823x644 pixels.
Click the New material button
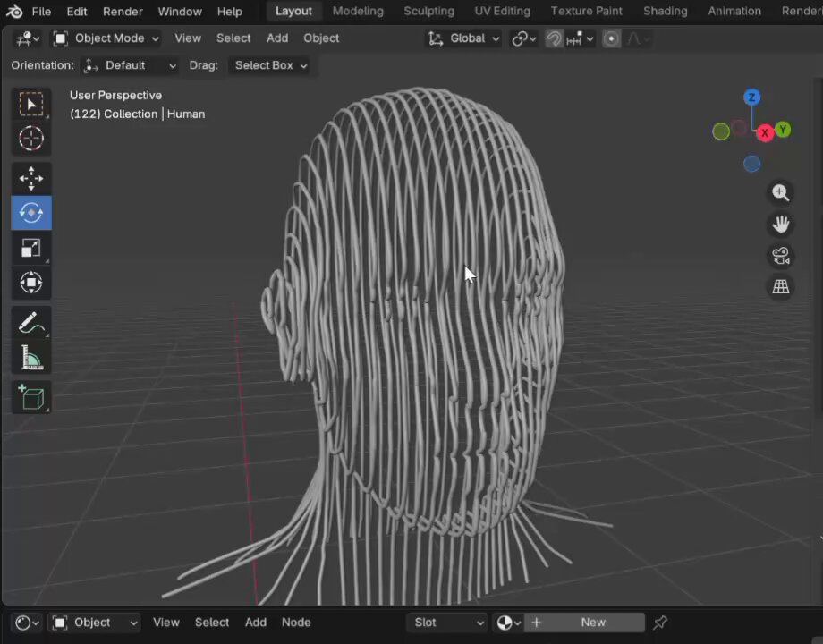pos(584,623)
